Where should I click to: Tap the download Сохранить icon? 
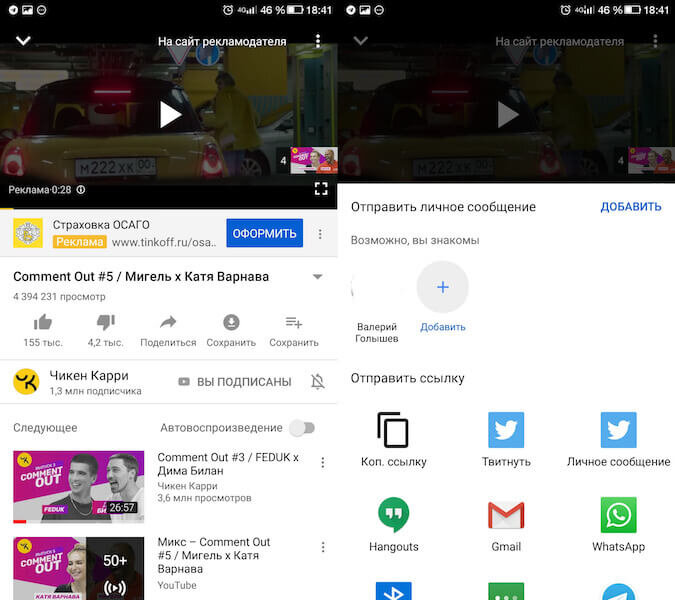click(x=231, y=322)
